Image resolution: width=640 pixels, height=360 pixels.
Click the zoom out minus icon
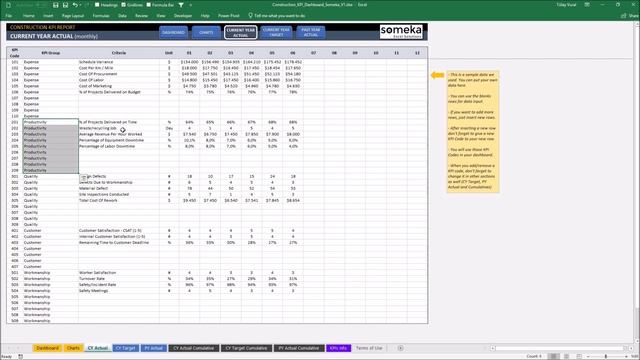click(x=589, y=356)
